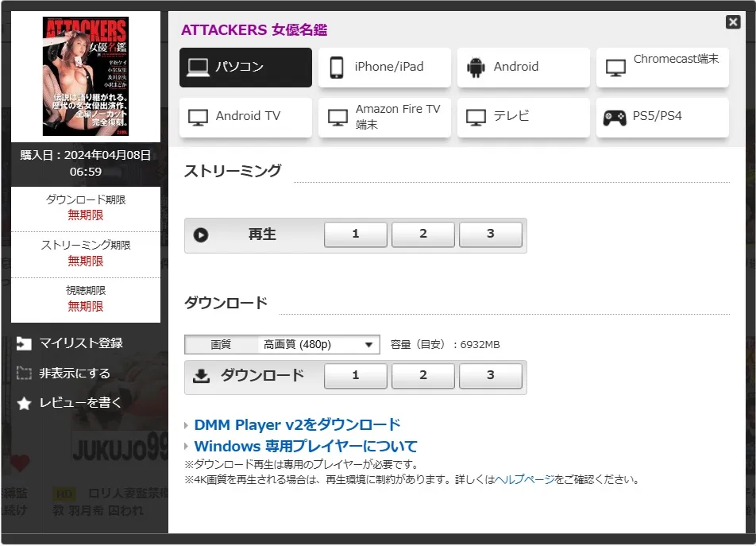
Task: Switch to the iPhone/iPad device tab
Action: tap(384, 67)
